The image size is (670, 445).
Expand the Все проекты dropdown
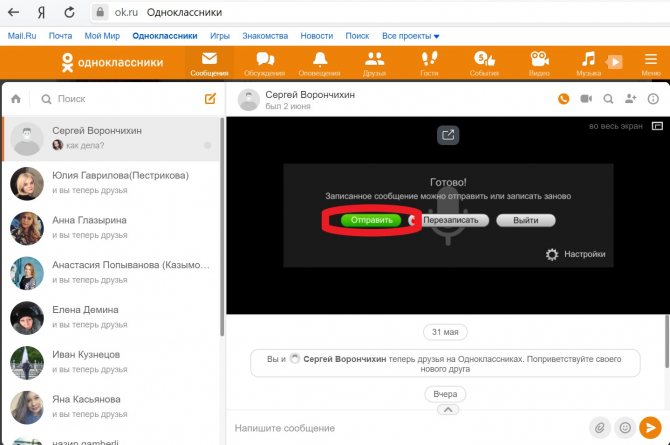(410, 36)
